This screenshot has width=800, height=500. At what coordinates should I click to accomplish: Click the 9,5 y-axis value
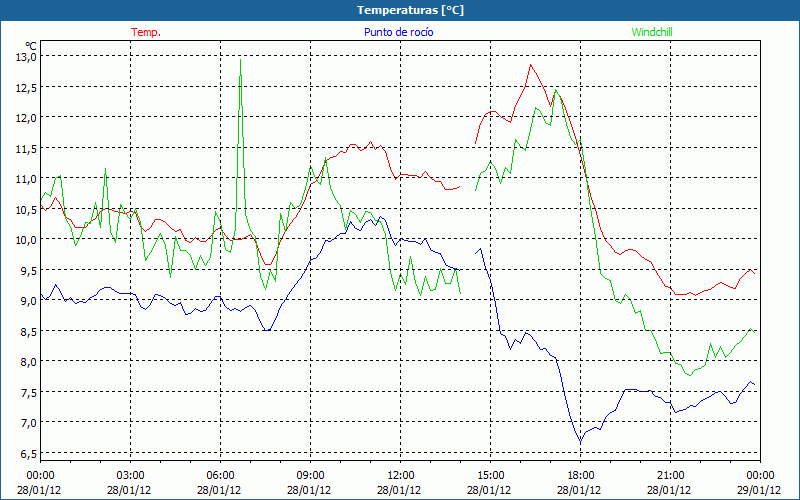click(28, 270)
